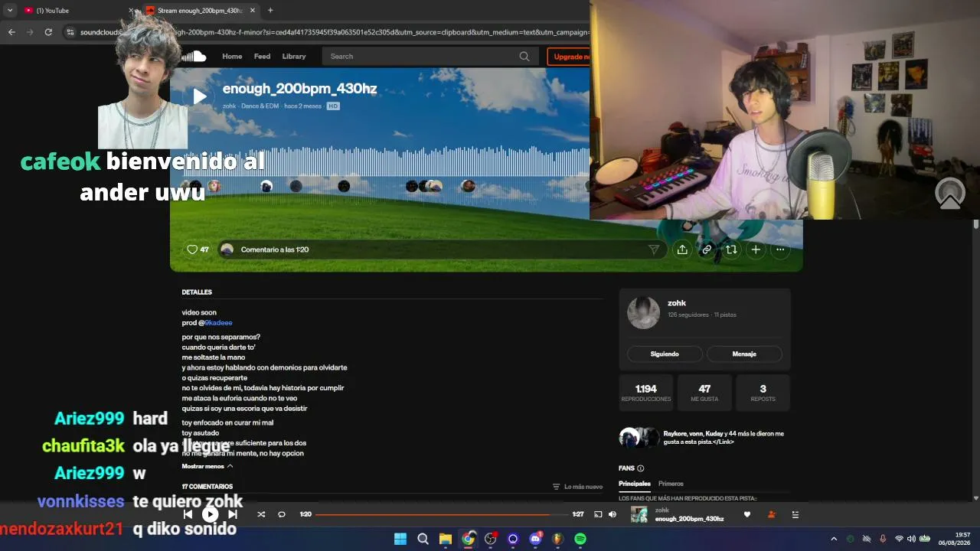Skip to previous track in player bar
Viewport: 980px width, 551px height.
coord(188,514)
